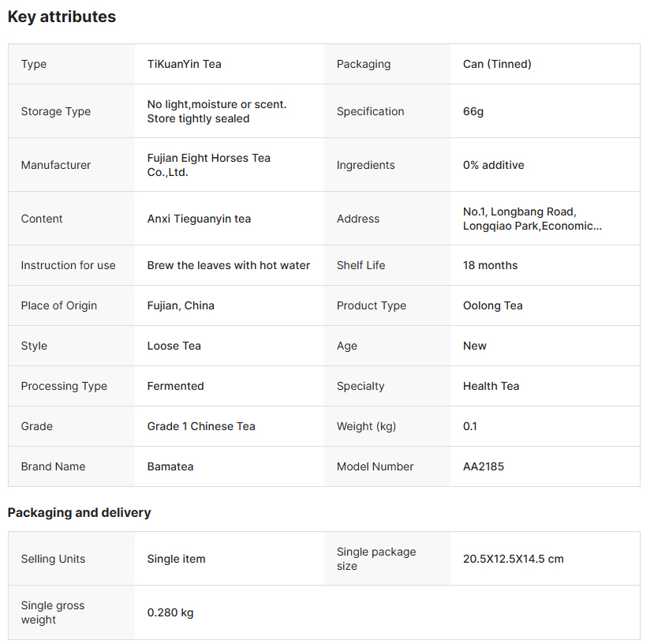654x644 pixels.
Task: Click the Key attributes heading
Action: [62, 17]
